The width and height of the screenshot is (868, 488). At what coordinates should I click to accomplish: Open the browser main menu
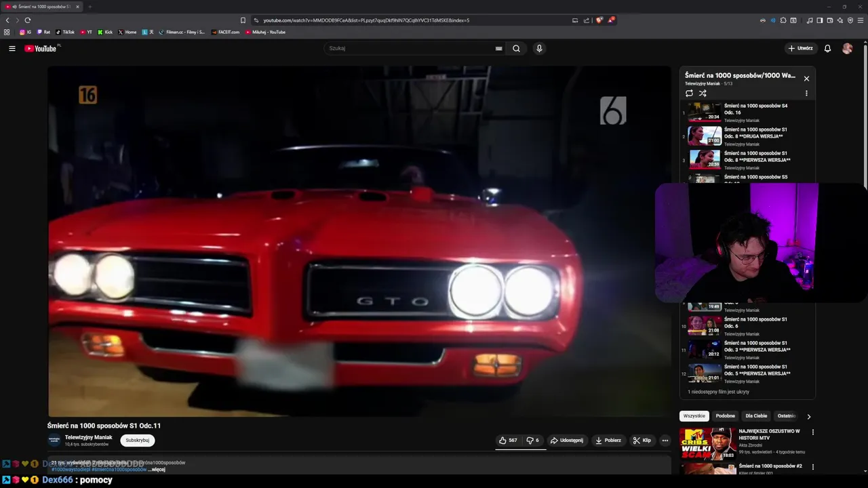coord(861,20)
